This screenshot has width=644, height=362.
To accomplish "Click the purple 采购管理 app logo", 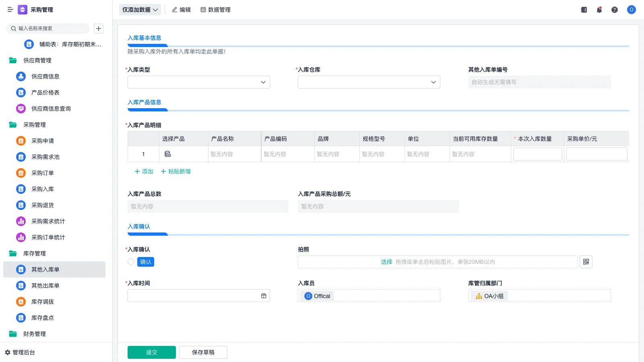I will [x=23, y=10].
